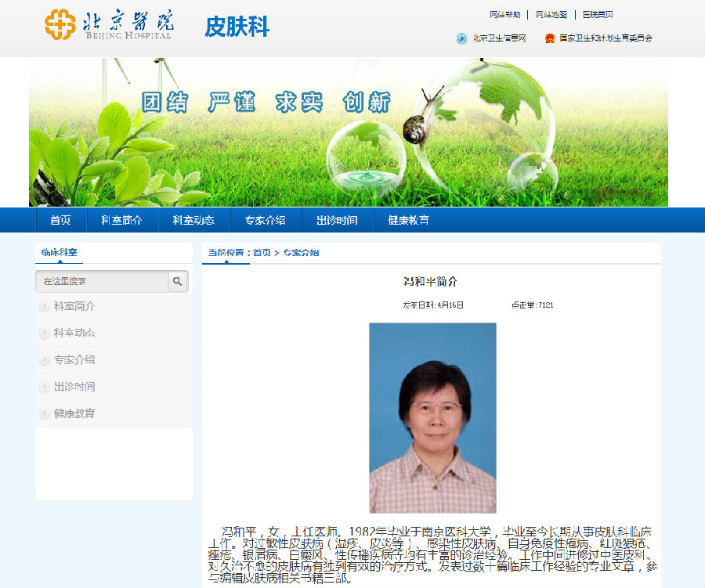This screenshot has width=705, height=588.
Task: Open the 网站地图 link at top
Action: click(x=551, y=15)
